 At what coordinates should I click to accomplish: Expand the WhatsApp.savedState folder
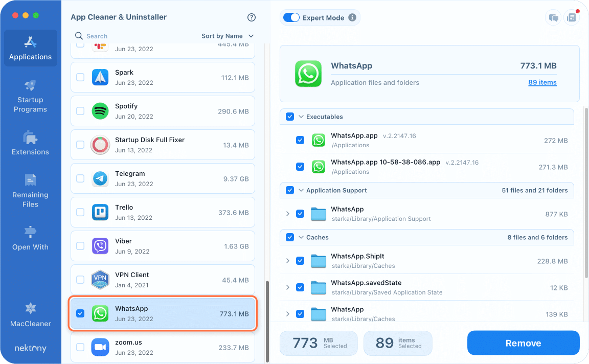pyautogui.click(x=288, y=287)
